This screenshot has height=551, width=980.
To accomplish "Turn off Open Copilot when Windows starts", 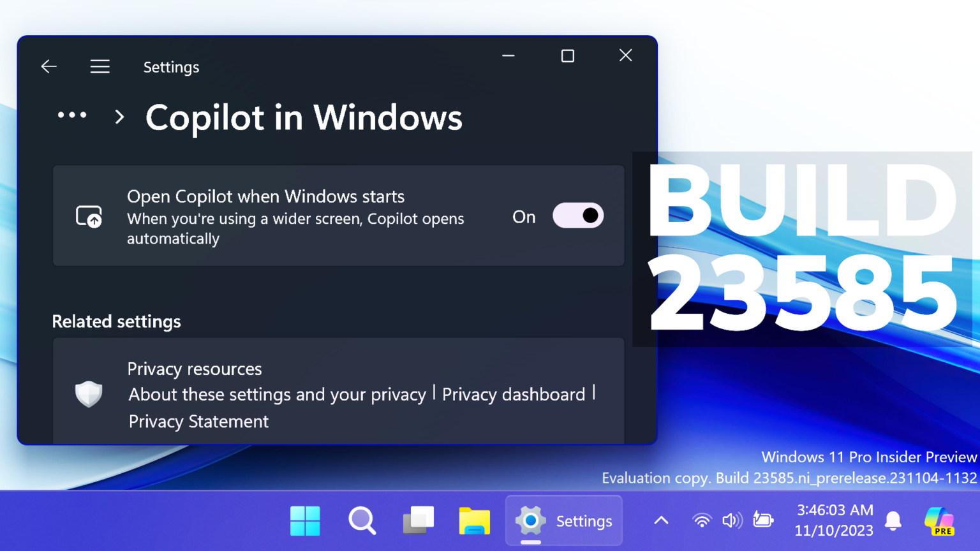I will pyautogui.click(x=577, y=216).
